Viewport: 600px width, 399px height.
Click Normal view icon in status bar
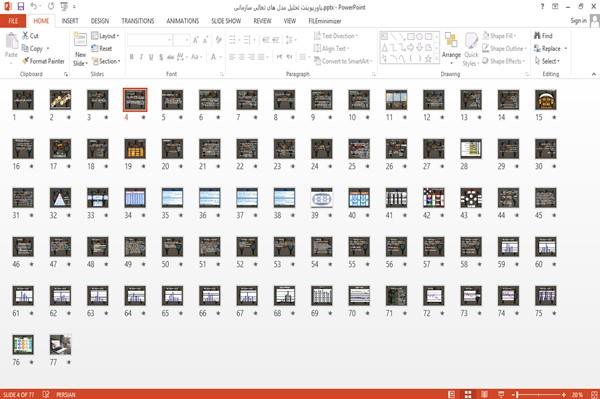(x=452, y=394)
